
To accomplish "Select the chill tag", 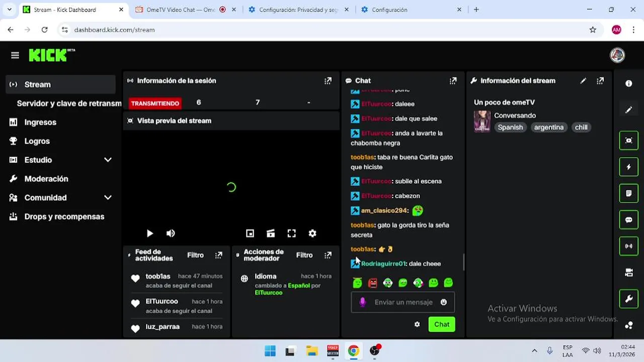I will click(581, 127).
